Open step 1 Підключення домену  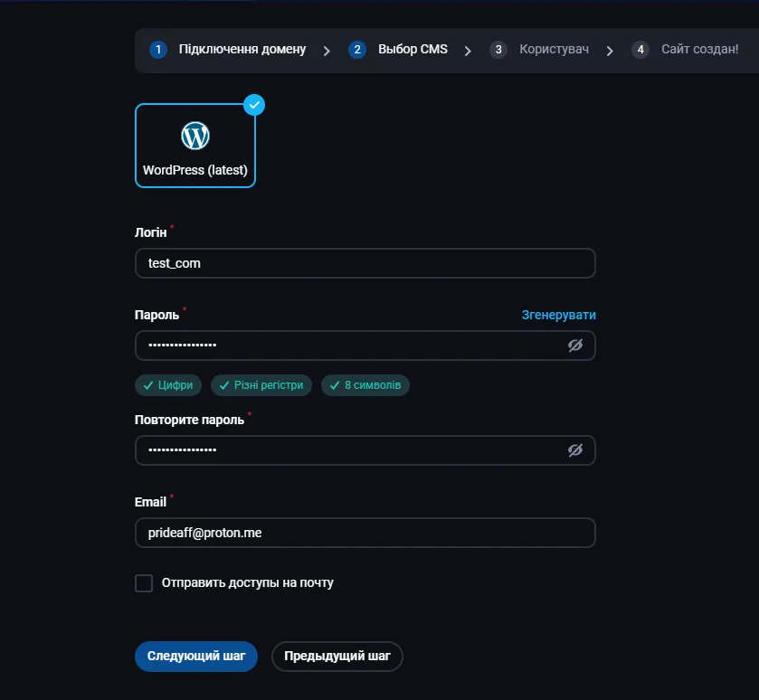[x=228, y=50]
